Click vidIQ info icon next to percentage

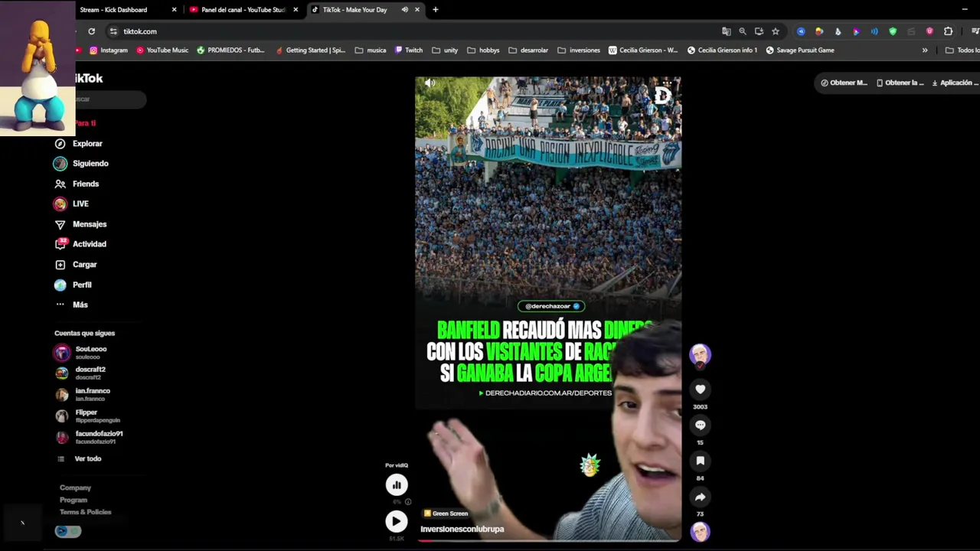pyautogui.click(x=407, y=502)
